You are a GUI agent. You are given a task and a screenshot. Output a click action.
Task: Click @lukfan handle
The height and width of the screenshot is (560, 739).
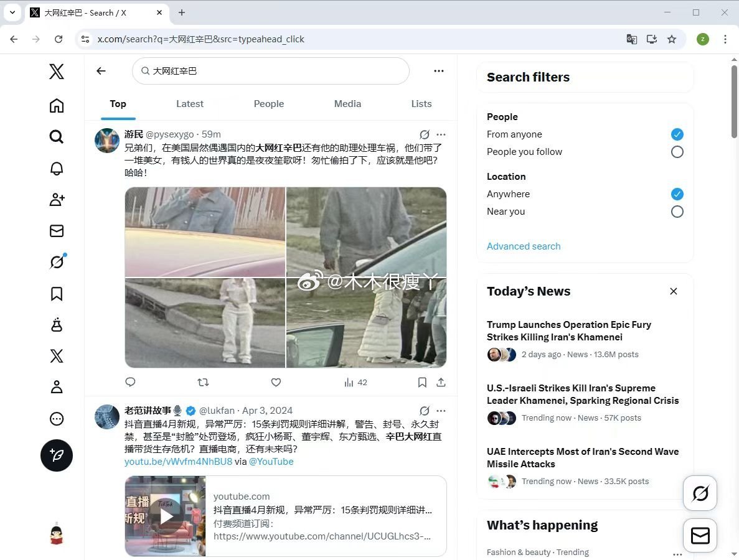(x=217, y=411)
